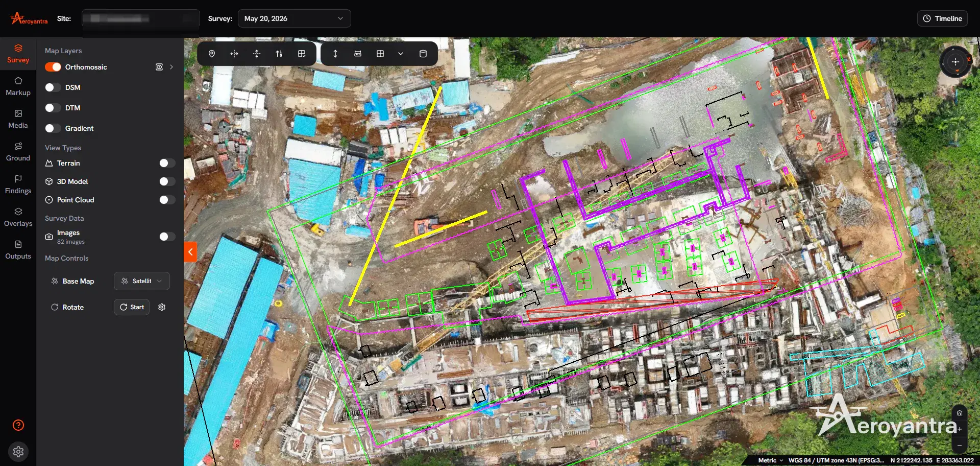The height and width of the screenshot is (466, 980).
Task: Collapse the side panel with the orange arrow
Action: pos(190,252)
